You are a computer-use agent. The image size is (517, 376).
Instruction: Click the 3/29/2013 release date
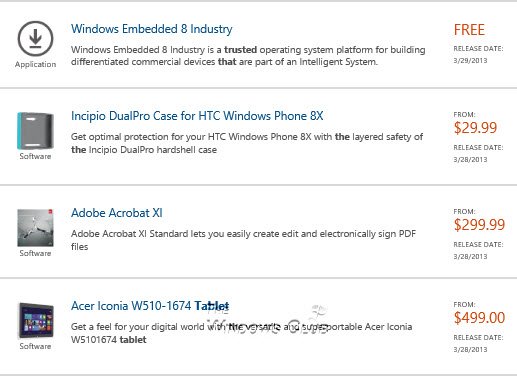pos(470,61)
